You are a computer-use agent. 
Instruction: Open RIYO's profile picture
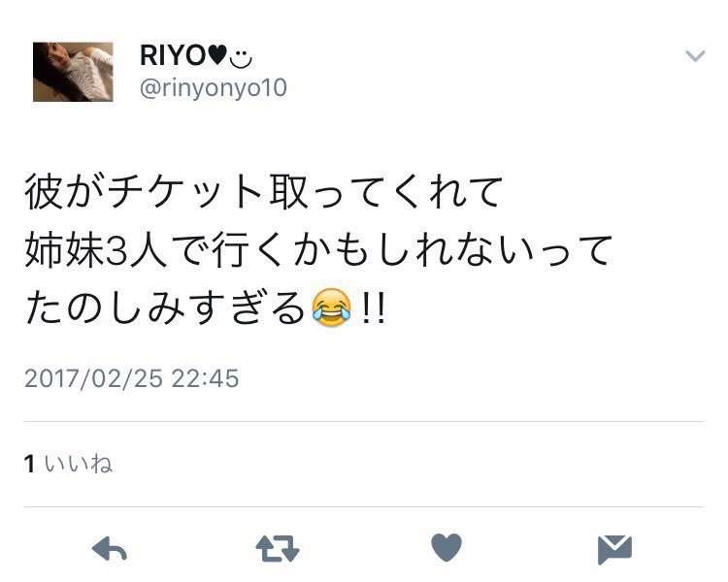tap(73, 72)
